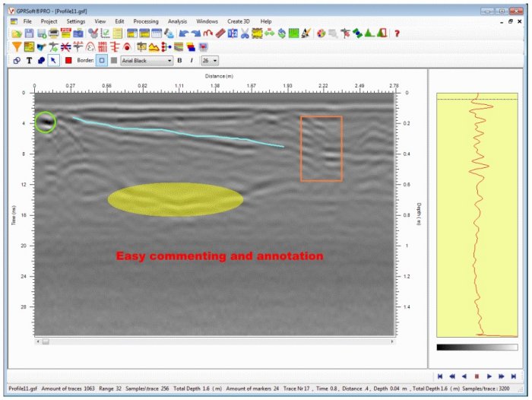Screen dimensions: 532x400
Task: Click the red question mark help icon
Action: [397, 34]
